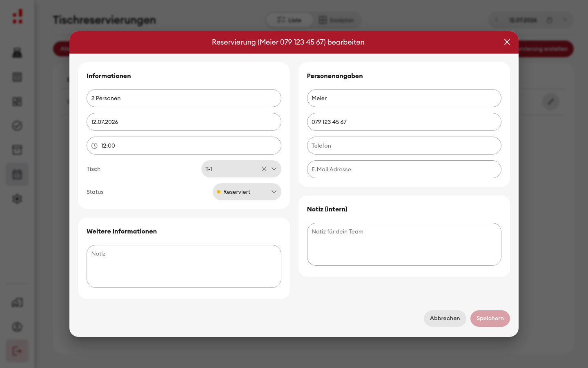Switch to Liste view tab in background

(290, 20)
